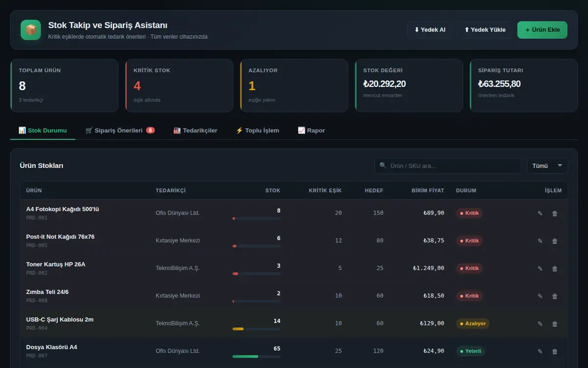Click the STOK column header
This screenshot has height=368, width=588.
[x=273, y=190]
